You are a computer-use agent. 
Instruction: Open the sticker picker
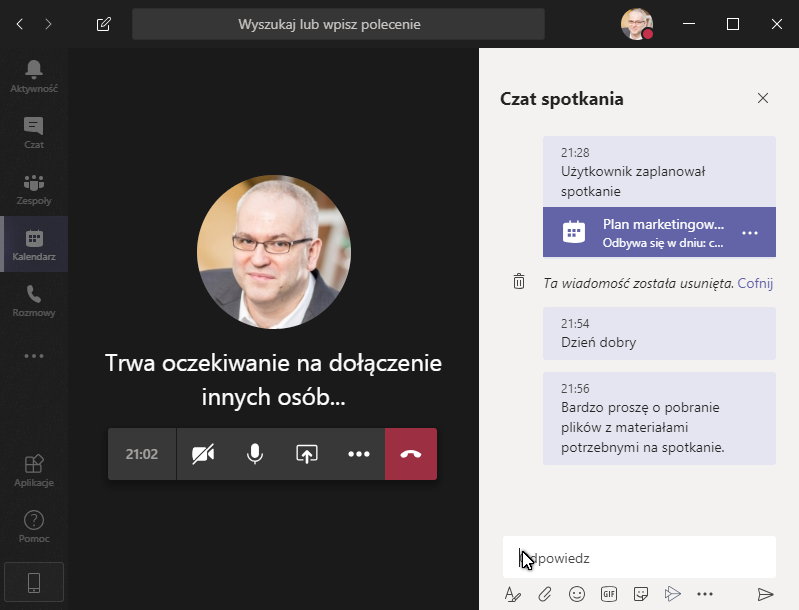coord(641,594)
